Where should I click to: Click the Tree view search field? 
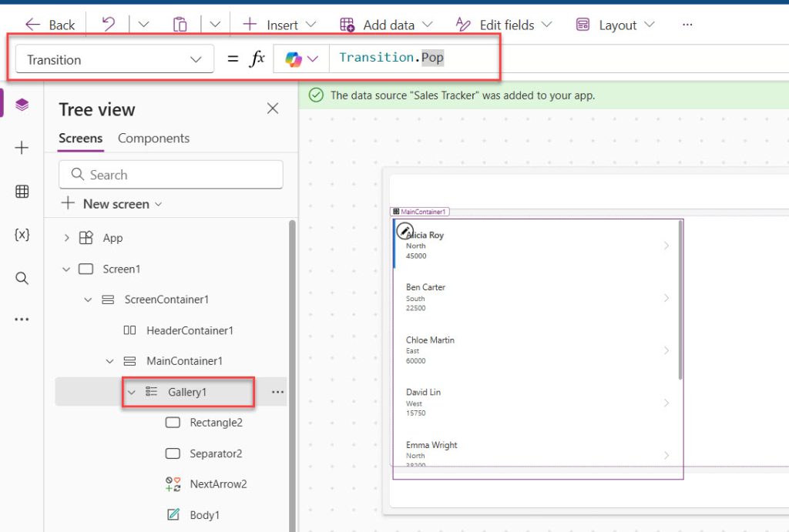click(x=171, y=175)
